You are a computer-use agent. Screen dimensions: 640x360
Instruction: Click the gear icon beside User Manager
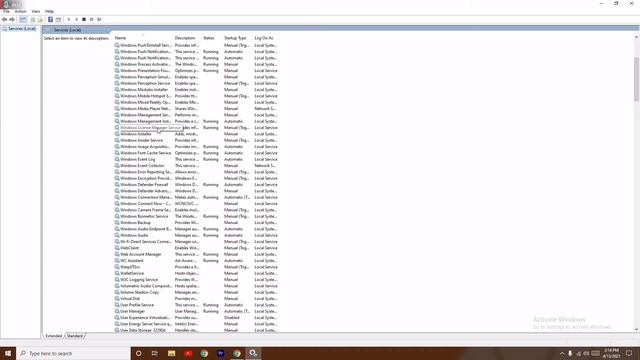click(x=117, y=311)
